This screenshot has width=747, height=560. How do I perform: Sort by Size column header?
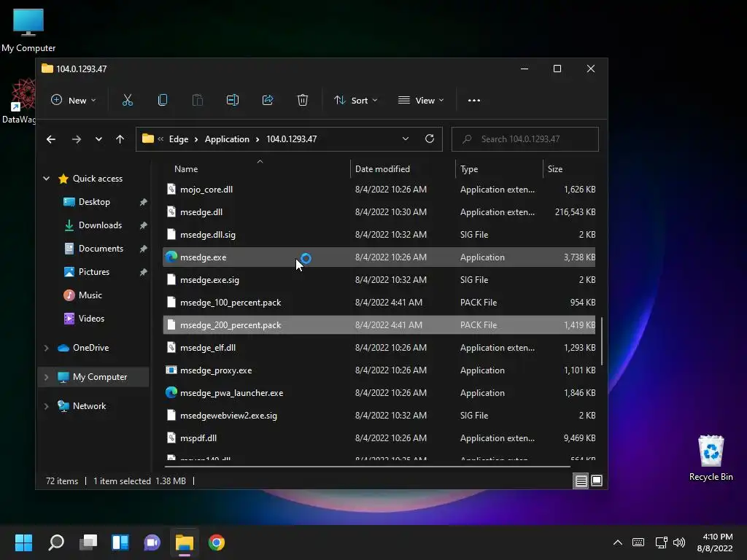[x=555, y=169]
